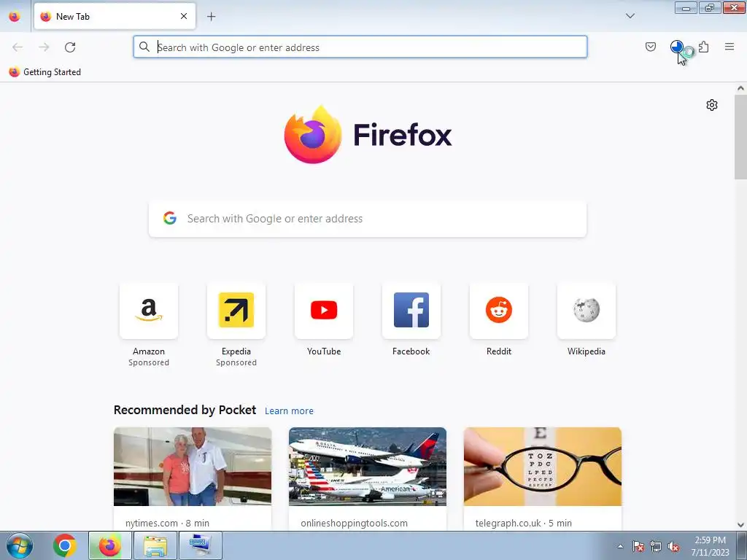Click telegraph.co.uk · 5 min text
The width and height of the screenshot is (747, 560).
point(523,523)
